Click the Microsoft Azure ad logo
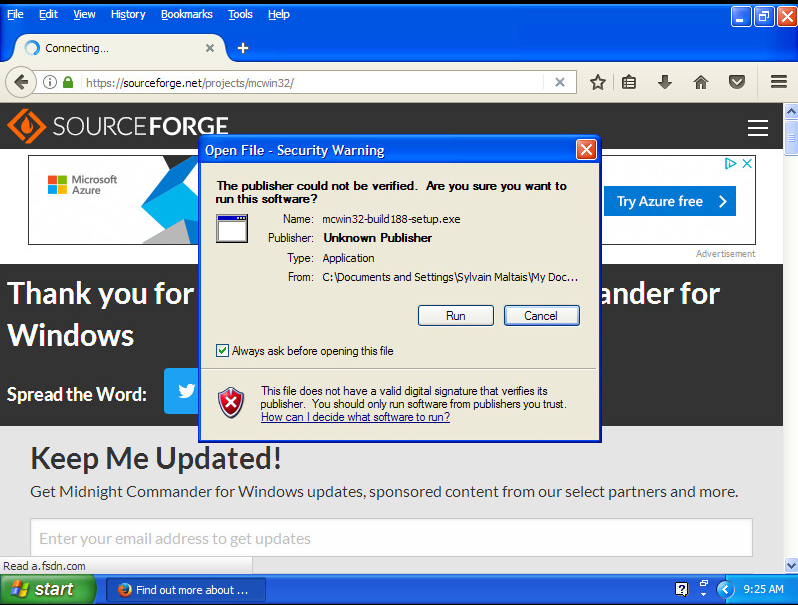 click(x=82, y=185)
